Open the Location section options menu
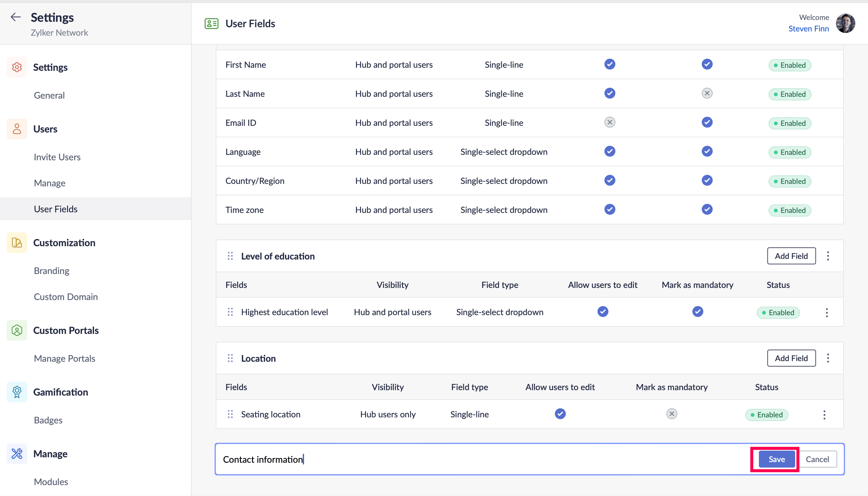 pyautogui.click(x=828, y=358)
